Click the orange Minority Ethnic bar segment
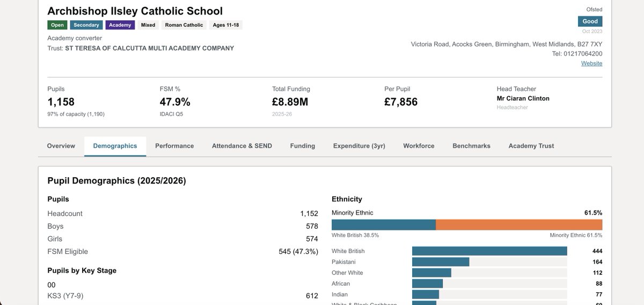 [x=519, y=225]
